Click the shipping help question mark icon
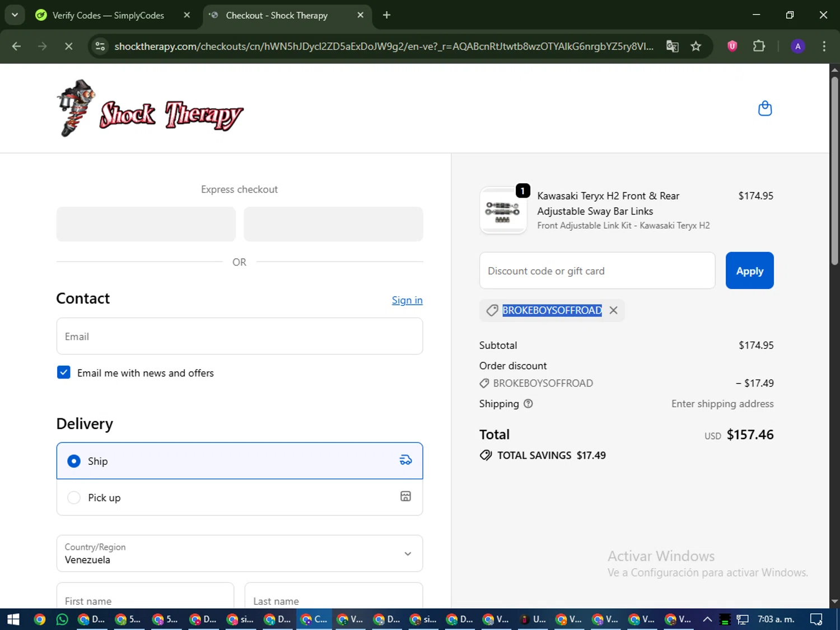 [528, 404]
